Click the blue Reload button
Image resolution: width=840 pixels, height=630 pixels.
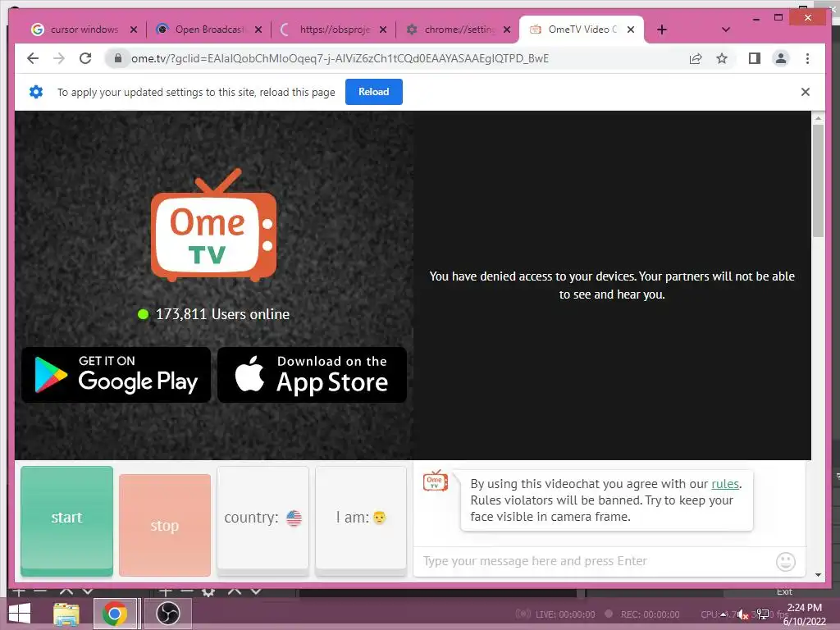point(373,92)
